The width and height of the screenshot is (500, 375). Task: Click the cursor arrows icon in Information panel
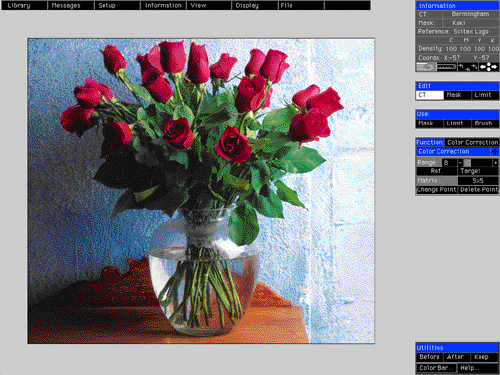click(468, 67)
